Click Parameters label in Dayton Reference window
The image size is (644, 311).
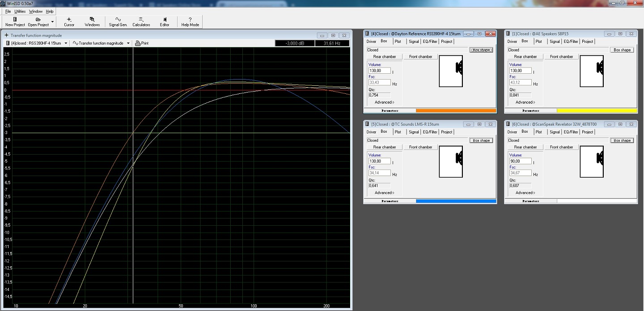(x=390, y=110)
